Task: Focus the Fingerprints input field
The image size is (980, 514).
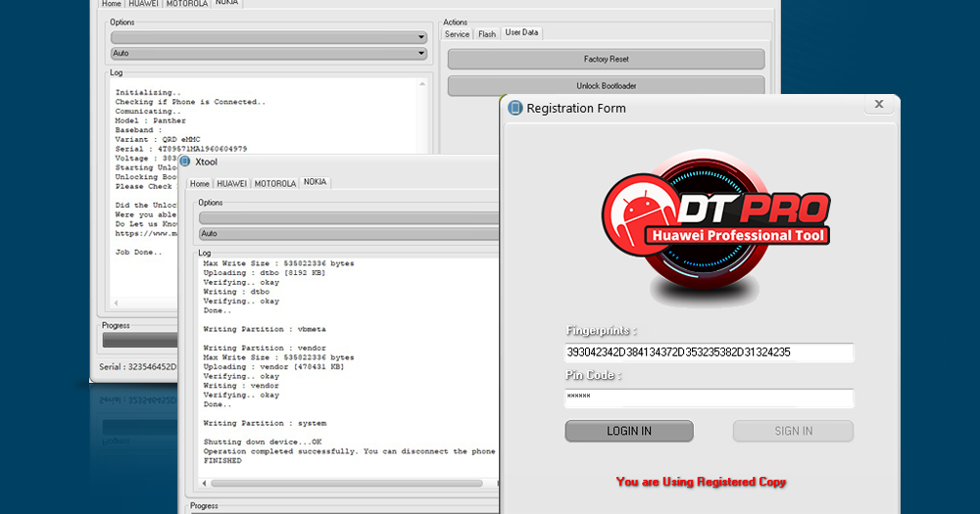Action: click(x=709, y=352)
